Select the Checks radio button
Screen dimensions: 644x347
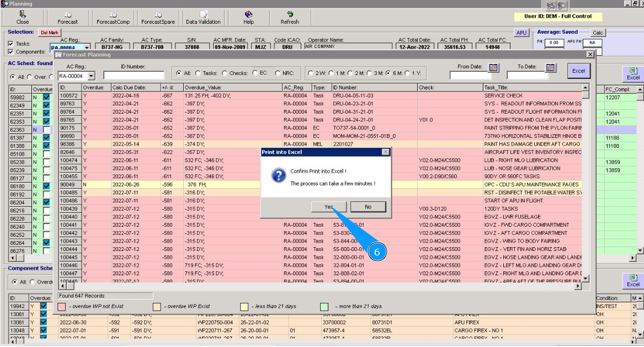(225, 73)
